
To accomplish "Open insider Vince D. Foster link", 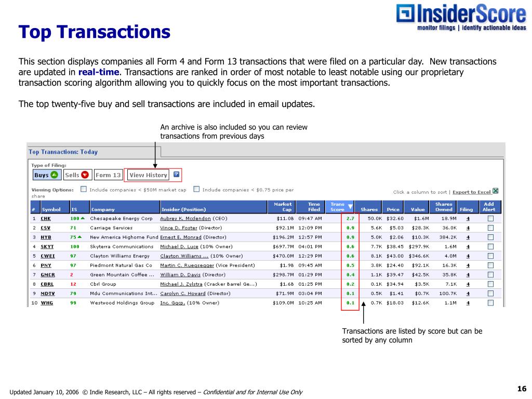I will [179, 228].
